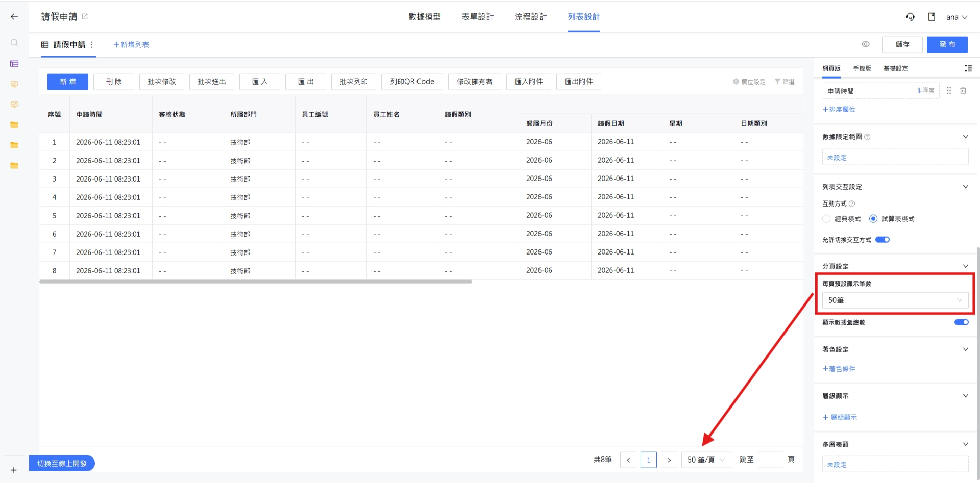Click the 未設定 field under 數據限定範圍
Image resolution: width=980 pixels, height=483 pixels.
click(x=895, y=158)
